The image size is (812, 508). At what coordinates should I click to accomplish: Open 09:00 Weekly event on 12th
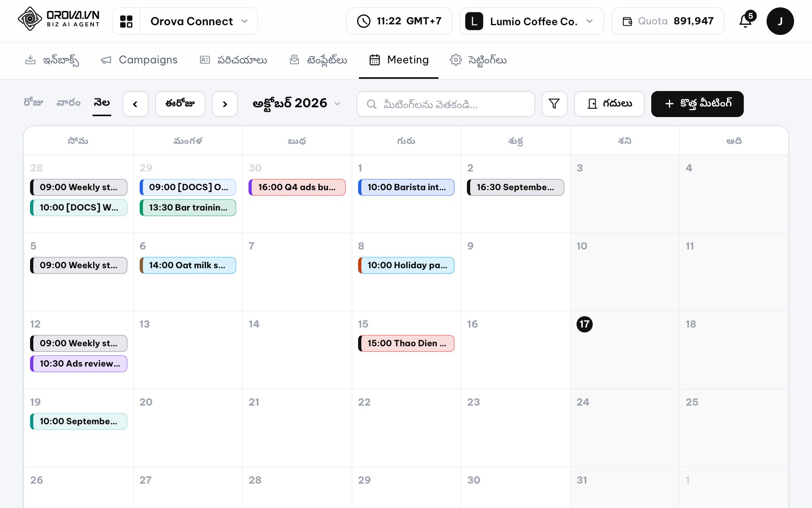tap(79, 343)
